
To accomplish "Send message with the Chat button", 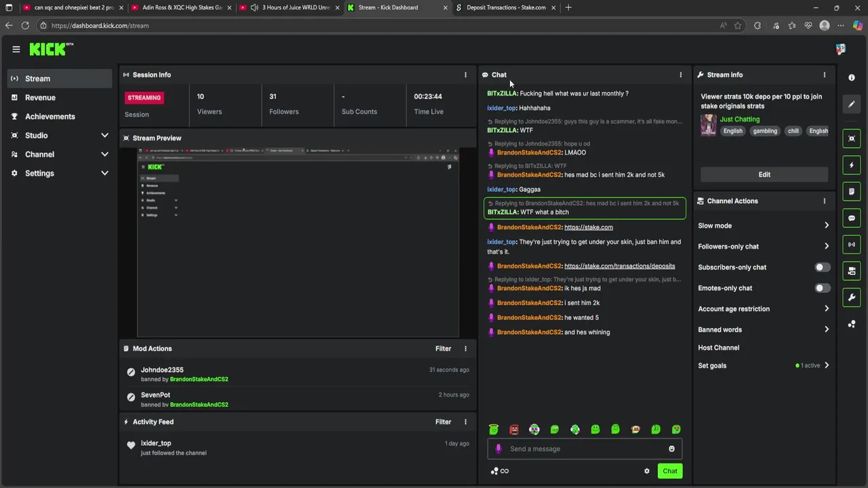I will (670, 471).
